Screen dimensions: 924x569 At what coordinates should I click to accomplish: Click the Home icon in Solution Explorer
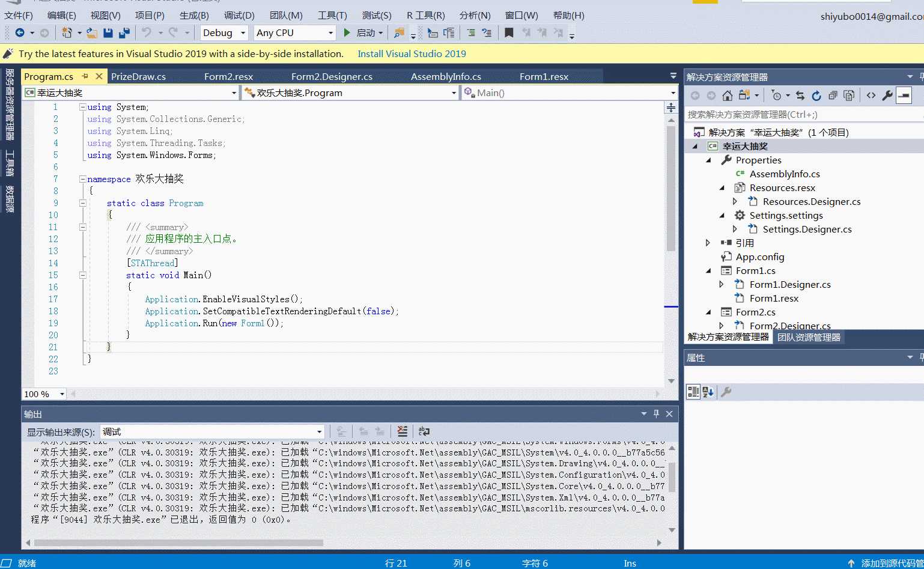(727, 96)
